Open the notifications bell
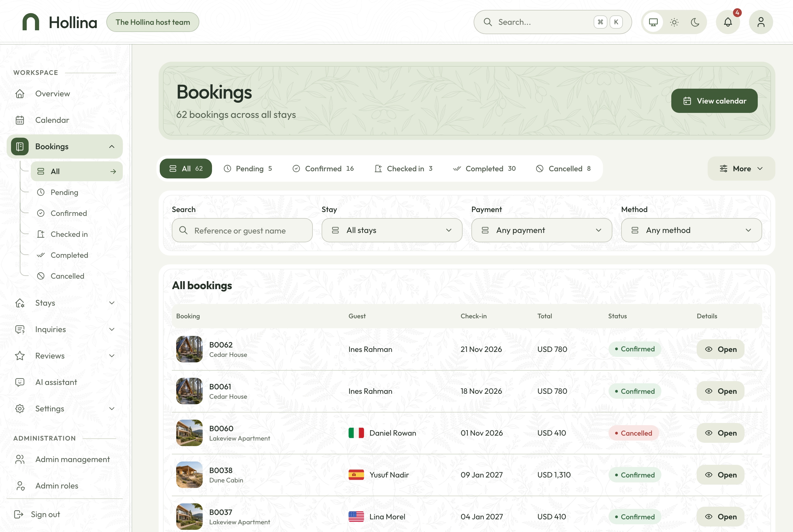 tap(728, 22)
